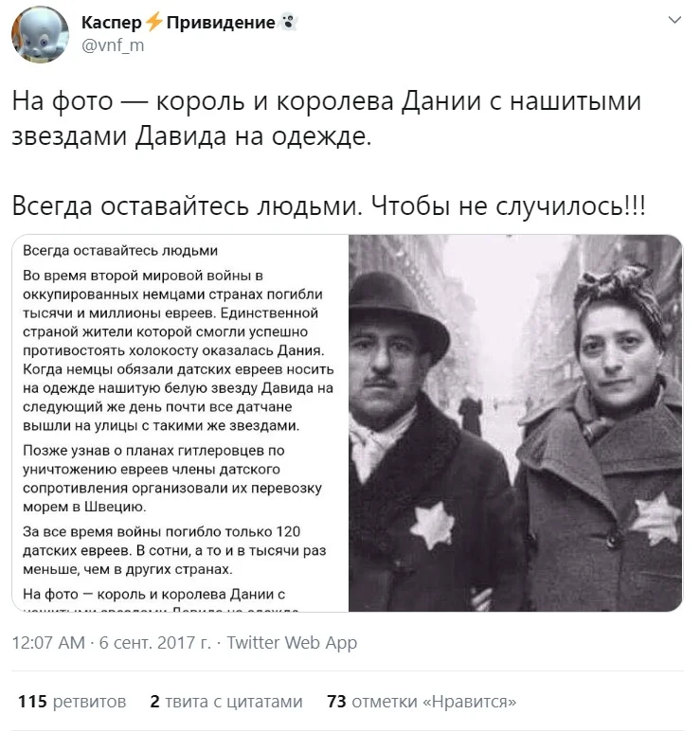Screen dimensions: 700x732
Task: Open the attached text screenshot image
Action: click(180, 423)
